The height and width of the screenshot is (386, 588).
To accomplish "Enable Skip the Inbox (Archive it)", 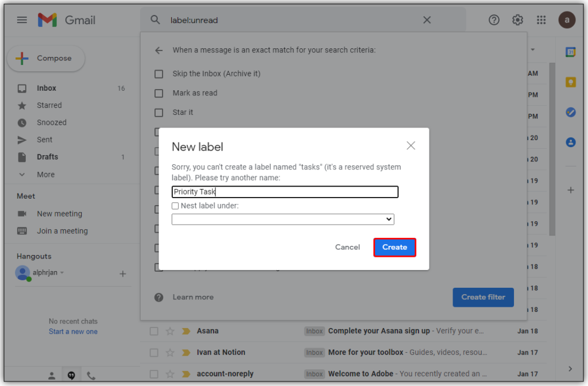I will 158,74.
